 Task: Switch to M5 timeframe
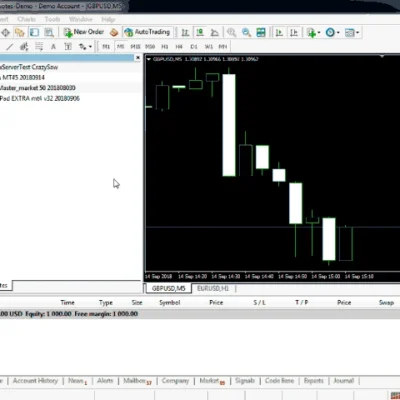click(x=120, y=47)
